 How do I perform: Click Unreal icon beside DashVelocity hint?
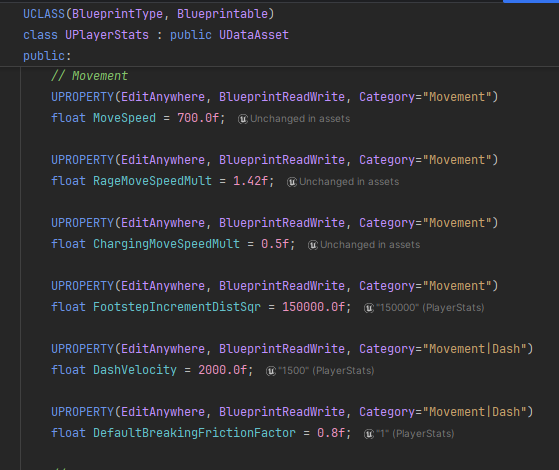coord(271,371)
